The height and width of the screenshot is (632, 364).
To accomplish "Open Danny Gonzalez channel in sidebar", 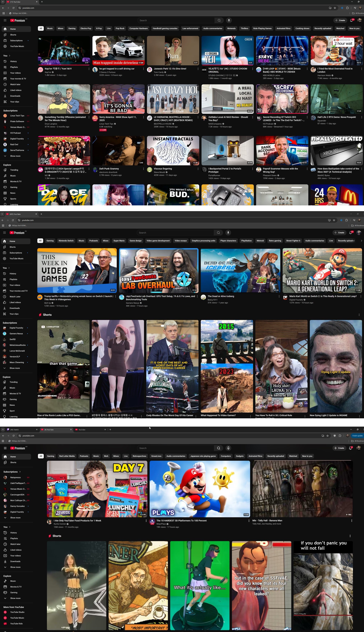I will click(17, 506).
